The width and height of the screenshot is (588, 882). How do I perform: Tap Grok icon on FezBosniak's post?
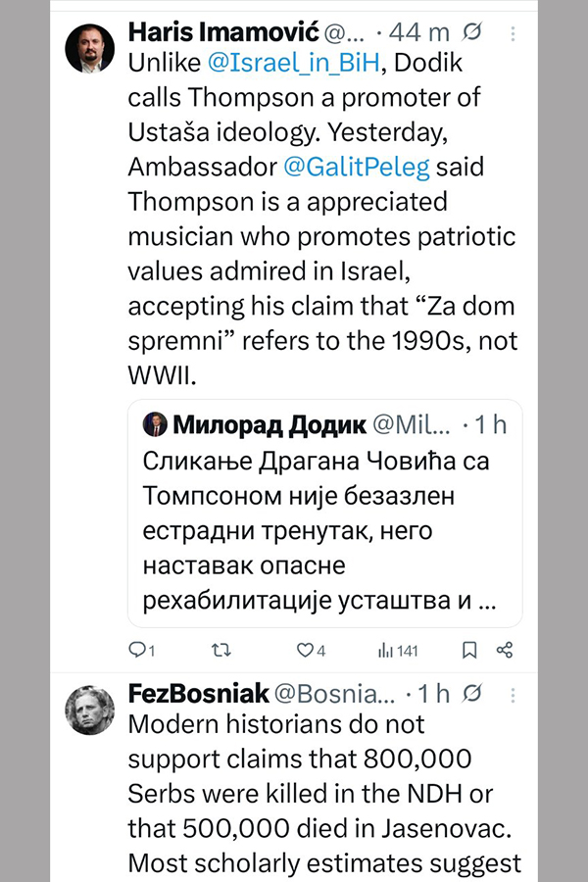point(470,694)
